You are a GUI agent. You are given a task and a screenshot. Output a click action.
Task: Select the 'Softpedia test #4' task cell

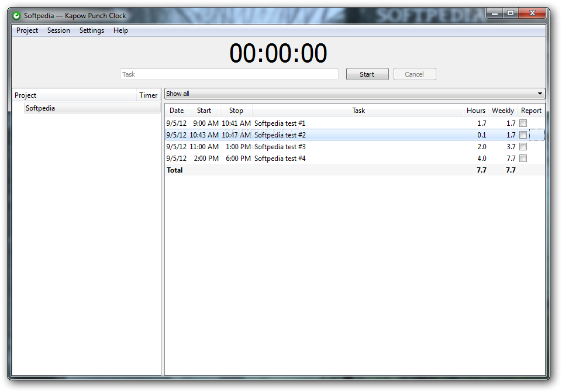click(358, 159)
